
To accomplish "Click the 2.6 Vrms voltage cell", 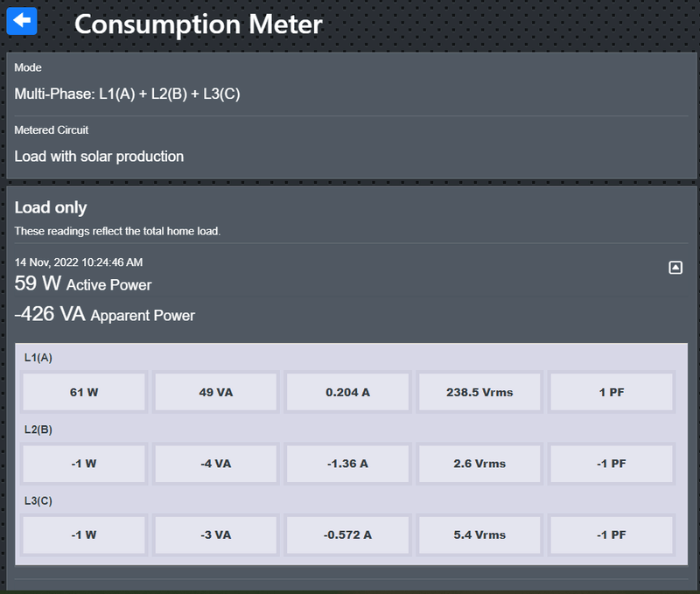I will [479, 464].
